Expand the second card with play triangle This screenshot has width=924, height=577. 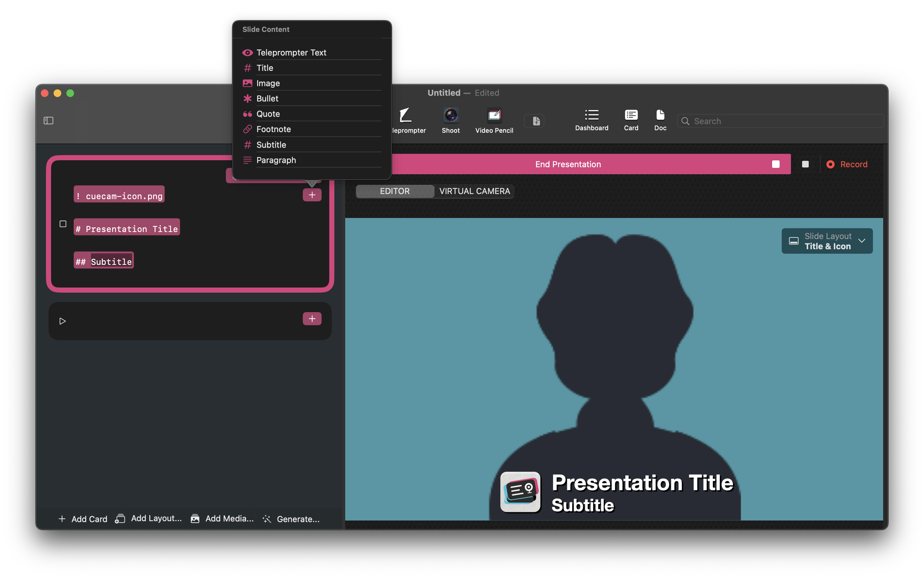pos(63,321)
